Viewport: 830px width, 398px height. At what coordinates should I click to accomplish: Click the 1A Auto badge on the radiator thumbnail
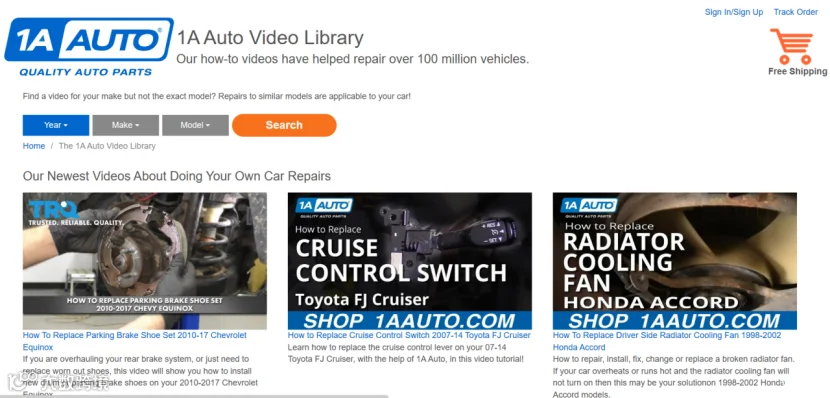pos(589,207)
